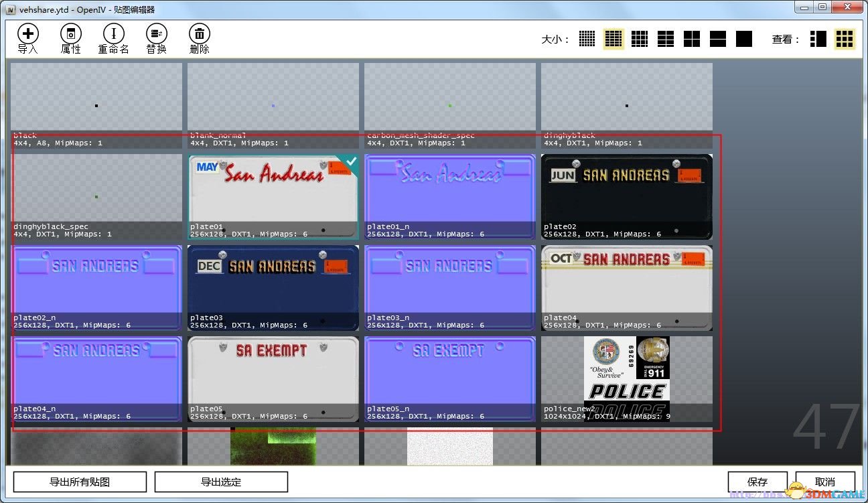Viewport: 868px width, 503px height.
Task: Select the plate03_n normal map thumbnail
Action: 450,288
